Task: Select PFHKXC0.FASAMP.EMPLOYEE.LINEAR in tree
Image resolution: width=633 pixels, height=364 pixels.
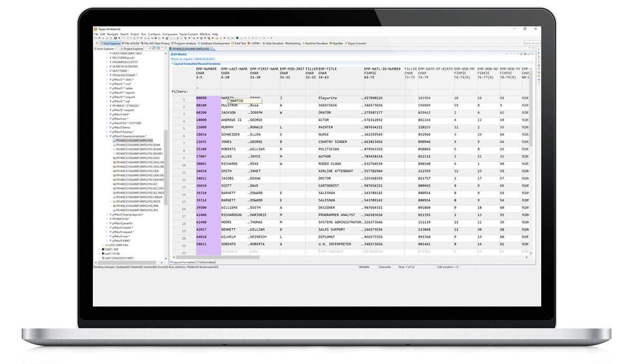Action: tap(139, 197)
